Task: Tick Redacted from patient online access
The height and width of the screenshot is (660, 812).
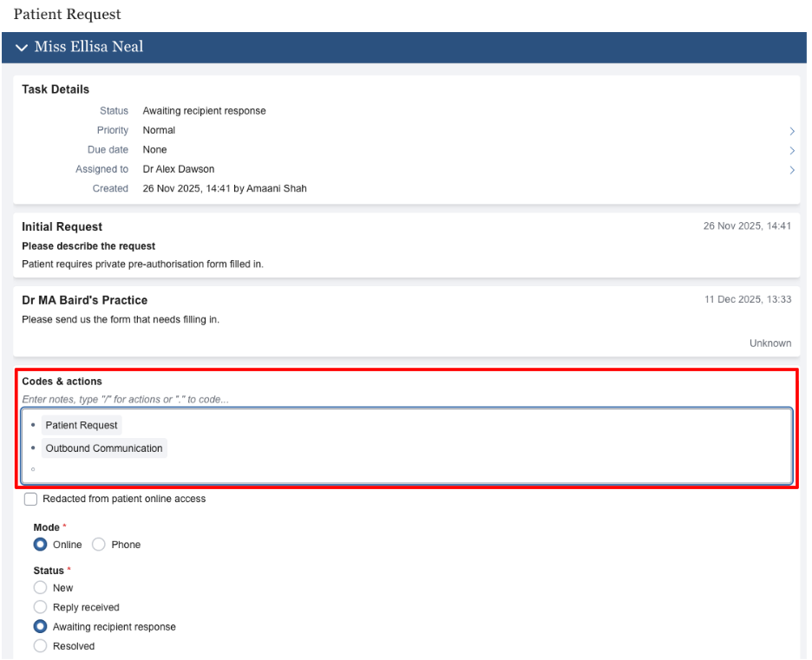Action: 31,500
